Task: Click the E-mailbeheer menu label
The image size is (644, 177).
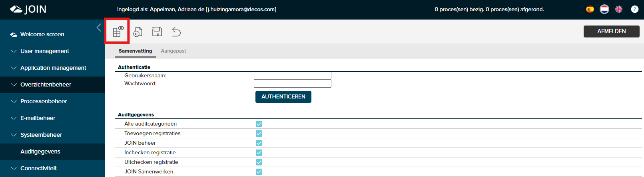Action: (38, 118)
